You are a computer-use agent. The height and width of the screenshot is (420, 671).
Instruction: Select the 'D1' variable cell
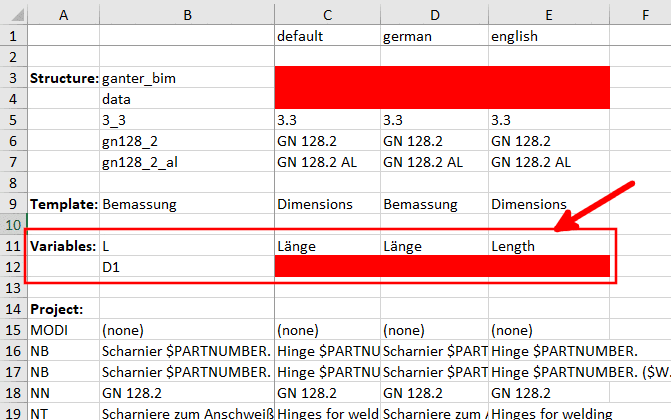click(x=187, y=267)
